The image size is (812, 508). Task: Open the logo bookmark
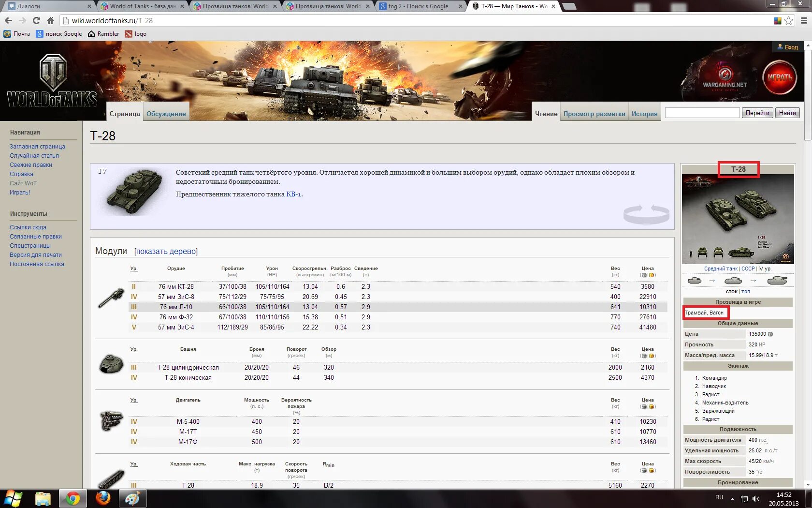pyautogui.click(x=136, y=34)
